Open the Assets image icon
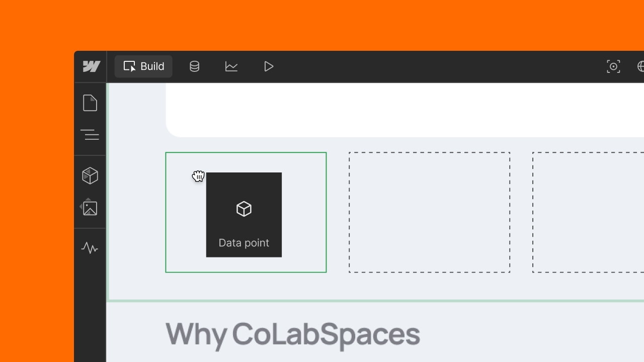 [90, 207]
